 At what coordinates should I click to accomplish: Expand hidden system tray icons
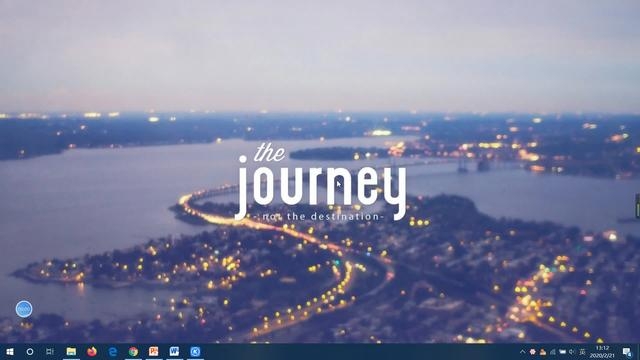[522, 352]
